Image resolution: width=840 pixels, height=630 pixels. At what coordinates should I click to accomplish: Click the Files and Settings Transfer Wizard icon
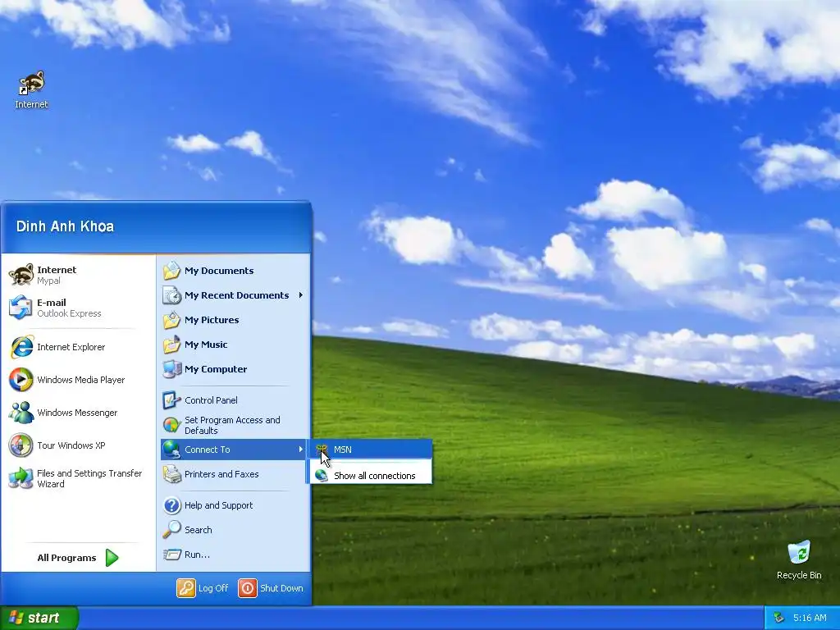click(x=21, y=478)
